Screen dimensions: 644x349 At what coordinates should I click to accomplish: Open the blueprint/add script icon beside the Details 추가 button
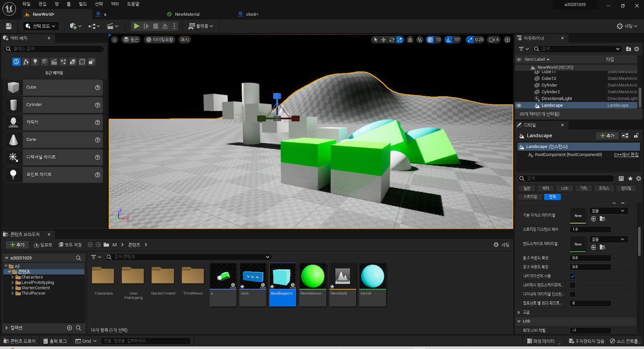pyautogui.click(x=625, y=136)
